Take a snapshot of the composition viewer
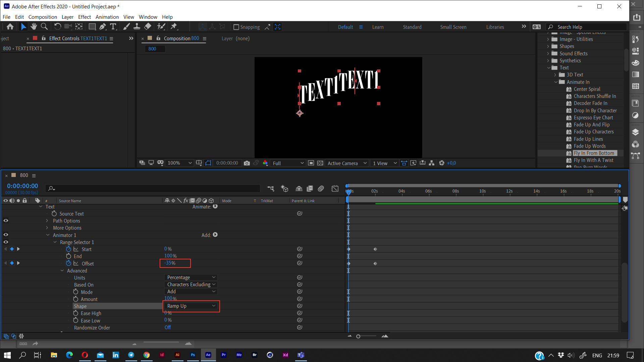644x362 pixels. point(247,163)
